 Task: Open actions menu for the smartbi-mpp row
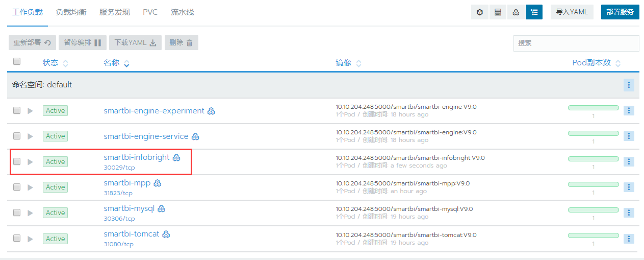(x=629, y=187)
